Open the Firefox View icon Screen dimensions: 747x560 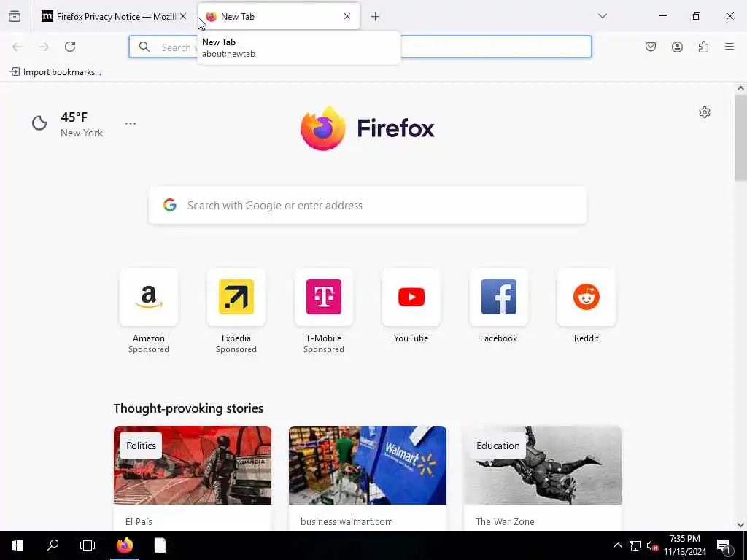[15, 17]
